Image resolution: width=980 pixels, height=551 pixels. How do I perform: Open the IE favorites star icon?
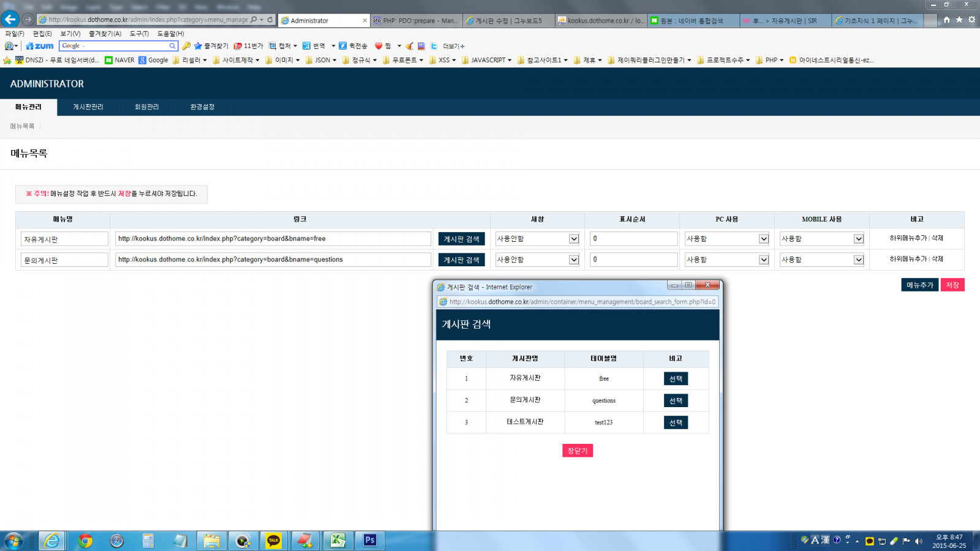pos(959,20)
